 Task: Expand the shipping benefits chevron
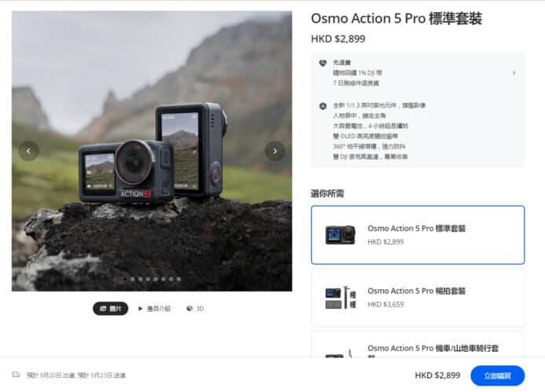(514, 73)
